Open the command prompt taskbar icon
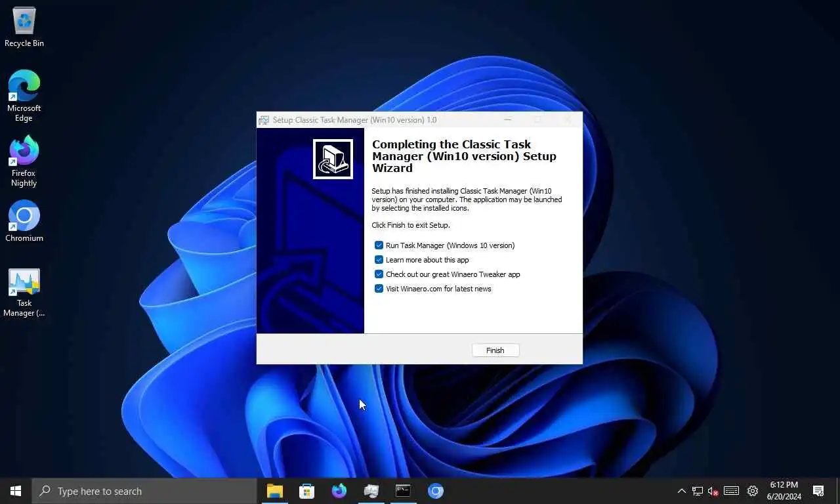Image resolution: width=840 pixels, height=504 pixels. pos(403,491)
